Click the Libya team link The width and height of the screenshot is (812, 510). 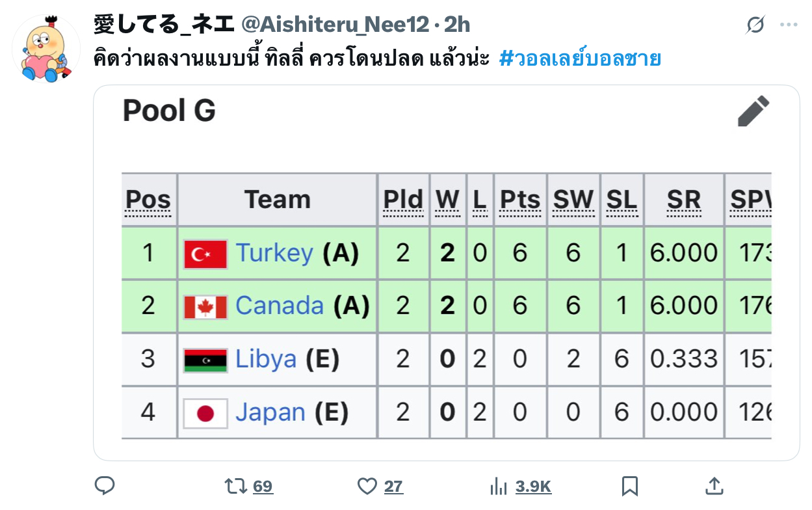coord(266,358)
